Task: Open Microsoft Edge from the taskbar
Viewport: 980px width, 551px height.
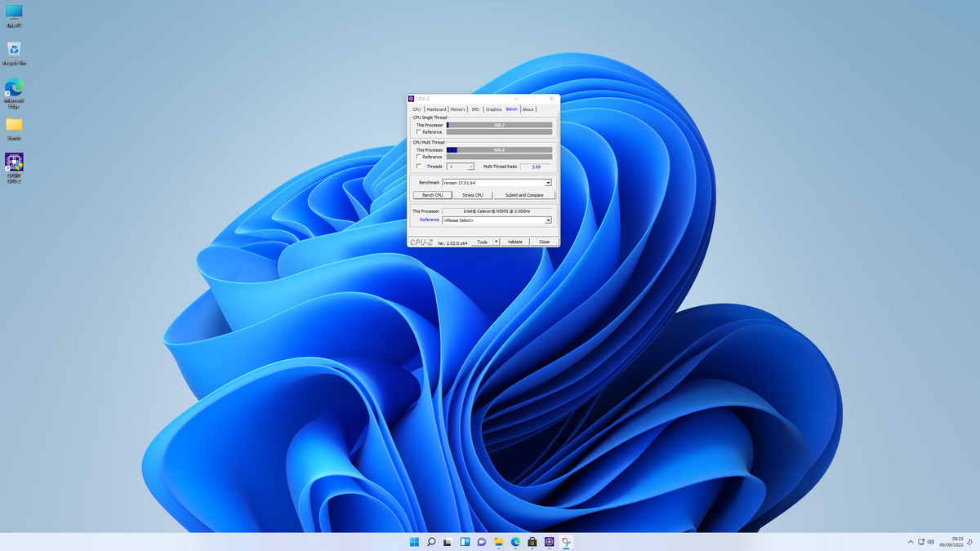Action: tap(515, 542)
